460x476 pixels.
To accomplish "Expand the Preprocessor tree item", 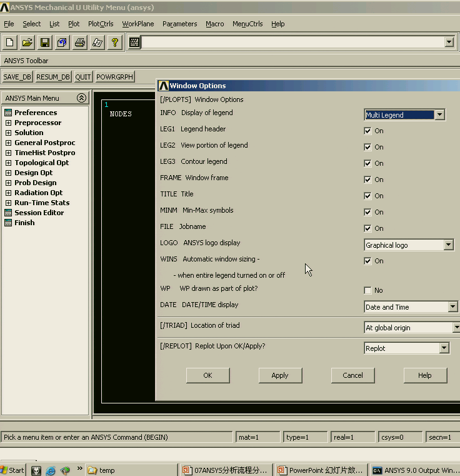I will (9, 123).
